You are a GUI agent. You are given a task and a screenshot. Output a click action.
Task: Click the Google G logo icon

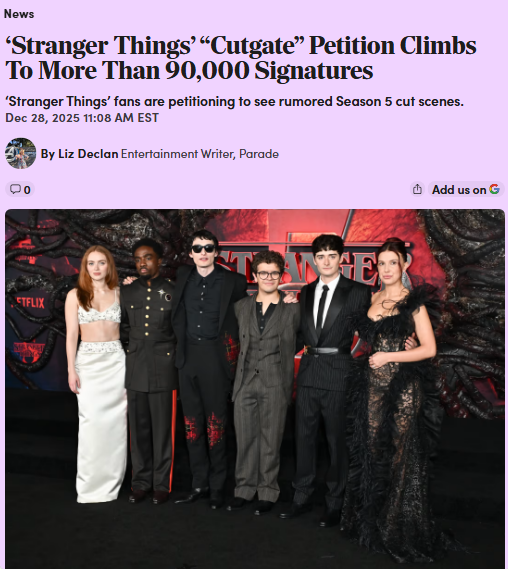[494, 189]
